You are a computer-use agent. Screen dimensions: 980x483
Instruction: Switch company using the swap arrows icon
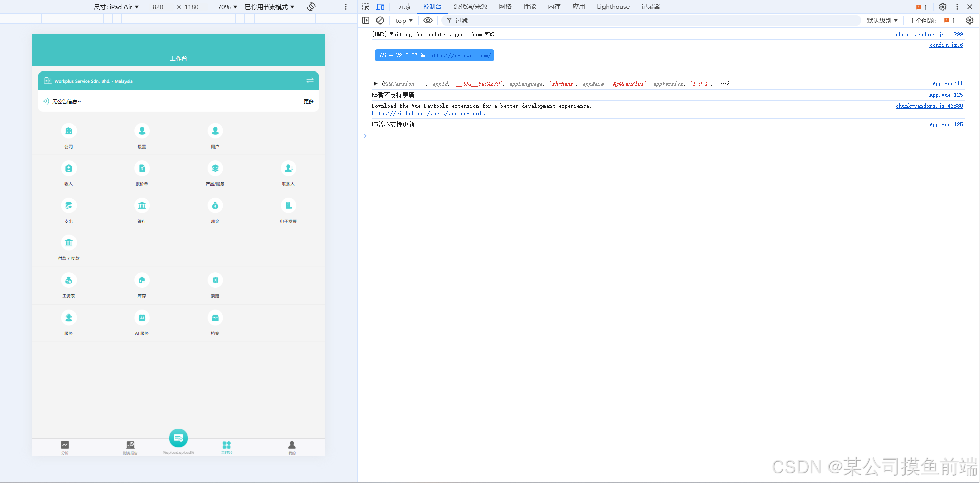pyautogui.click(x=310, y=81)
